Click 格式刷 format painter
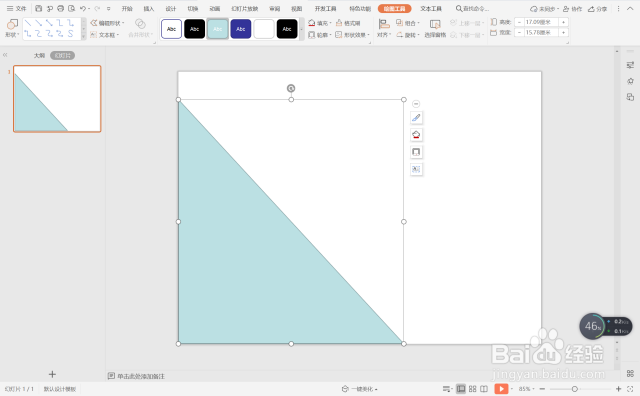This screenshot has height=396, width=640. (x=348, y=23)
